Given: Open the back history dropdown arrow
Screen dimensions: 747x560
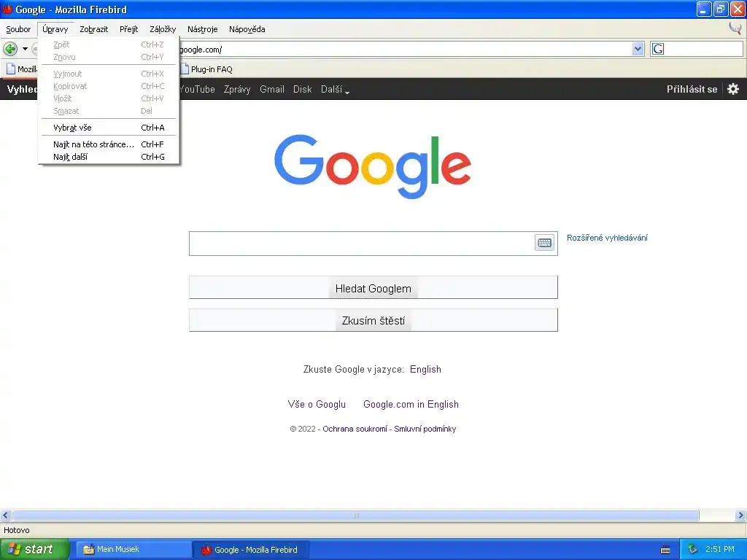Looking at the screenshot, I should tap(25, 49).
